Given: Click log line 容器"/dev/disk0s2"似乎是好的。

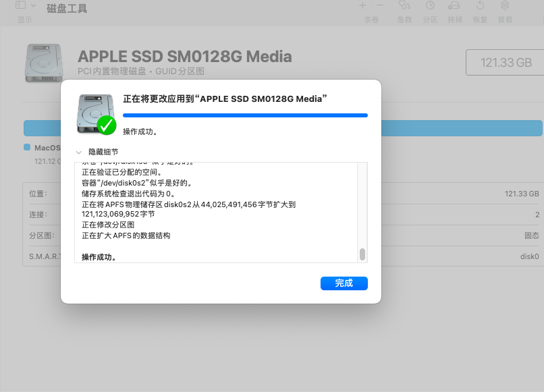Looking at the screenshot, I should (x=137, y=183).
